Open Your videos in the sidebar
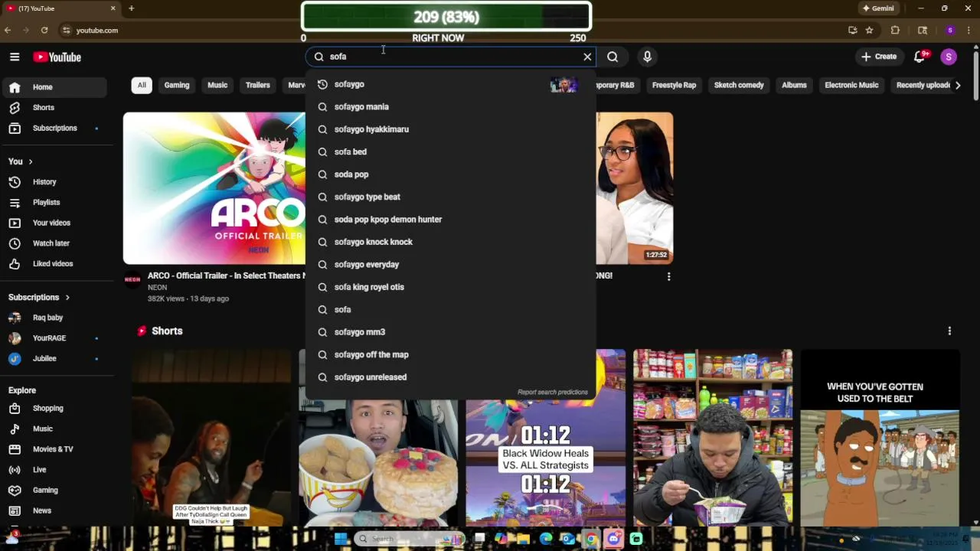 tap(54, 223)
